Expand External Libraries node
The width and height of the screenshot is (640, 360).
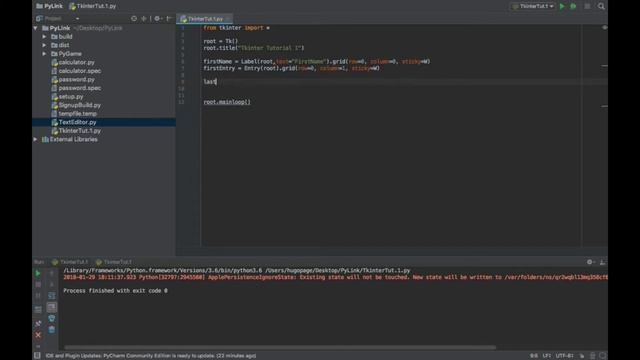pyautogui.click(x=36, y=140)
